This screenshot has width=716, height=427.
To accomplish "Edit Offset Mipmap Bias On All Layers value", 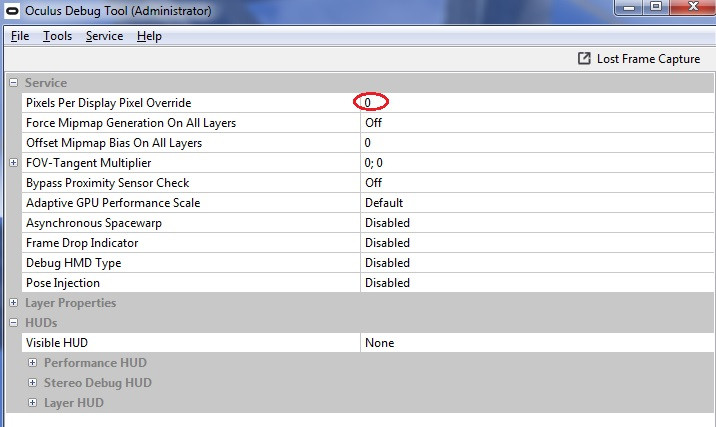I will (537, 143).
